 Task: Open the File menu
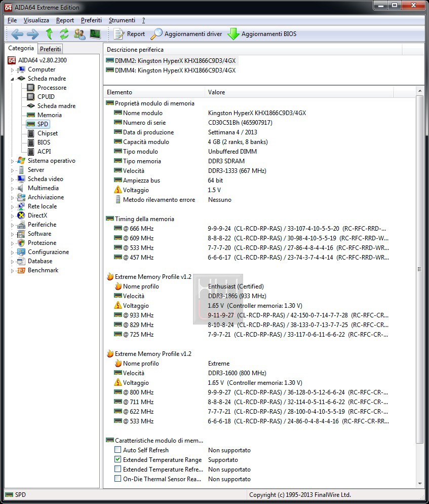12,20
